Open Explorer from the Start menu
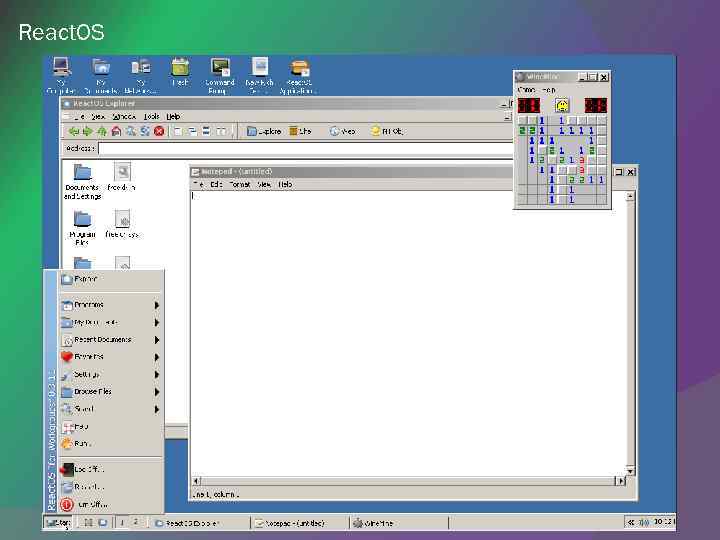 click(x=110, y=279)
